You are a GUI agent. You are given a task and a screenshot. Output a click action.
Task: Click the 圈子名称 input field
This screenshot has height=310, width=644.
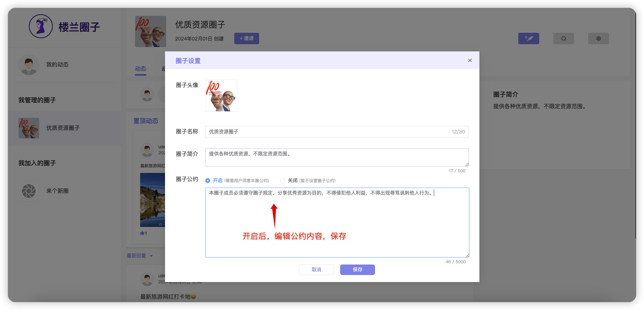(337, 132)
